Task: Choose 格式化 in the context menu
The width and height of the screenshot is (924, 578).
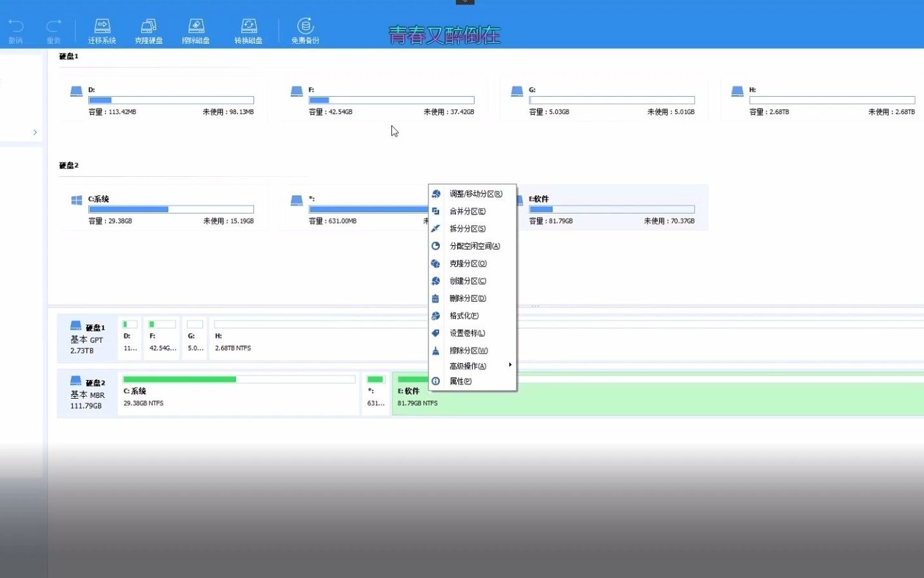Action: point(473,315)
